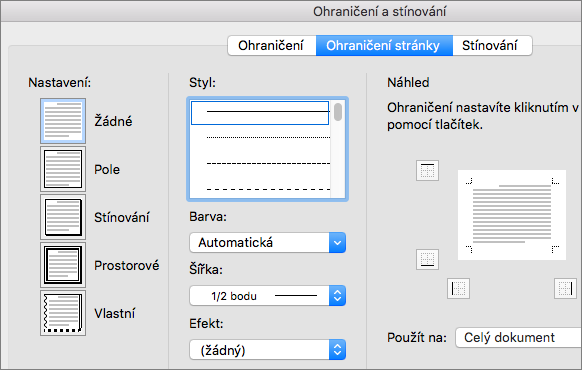The image size is (582, 370).
Task: Toggle the bottom border button in preview
Action: [427, 259]
